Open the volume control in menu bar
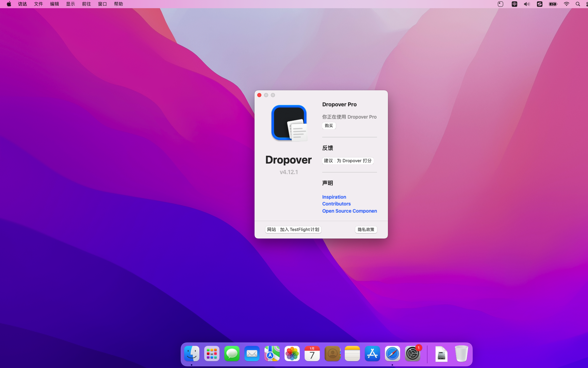Image resolution: width=588 pixels, height=368 pixels. [x=527, y=4]
